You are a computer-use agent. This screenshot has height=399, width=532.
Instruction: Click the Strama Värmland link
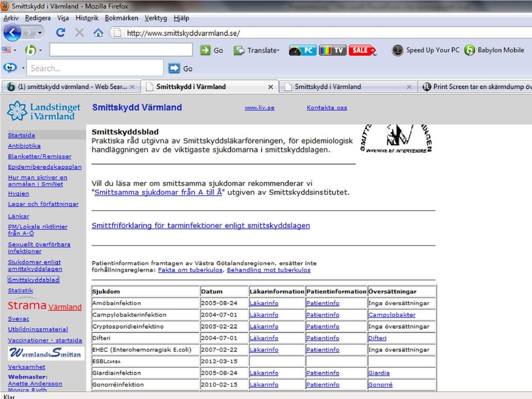45,306
